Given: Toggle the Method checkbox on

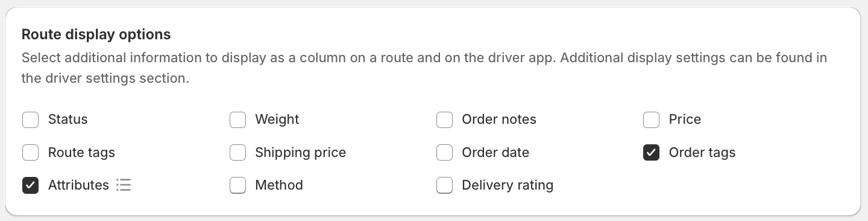Looking at the screenshot, I should [x=237, y=185].
